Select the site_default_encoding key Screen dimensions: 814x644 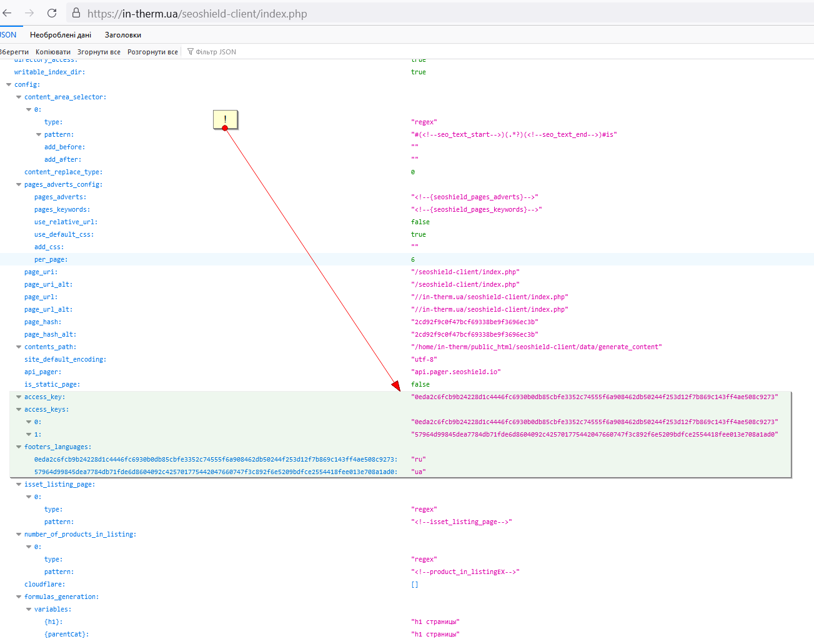pos(65,360)
